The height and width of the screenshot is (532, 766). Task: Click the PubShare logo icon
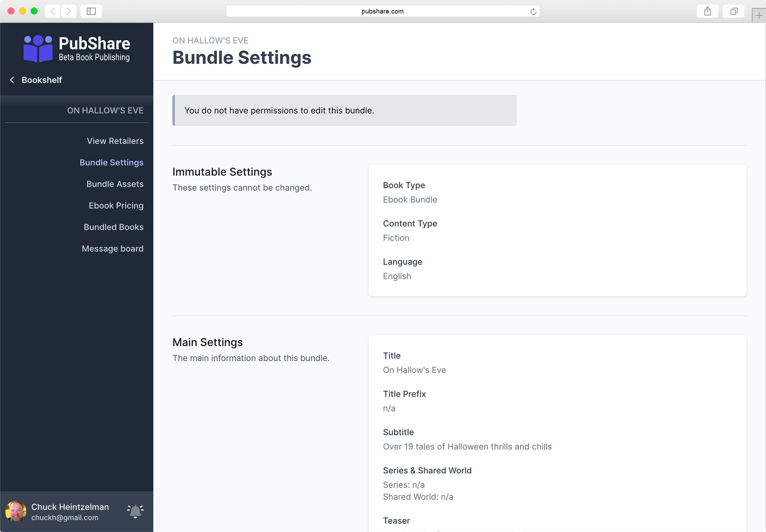coord(37,49)
